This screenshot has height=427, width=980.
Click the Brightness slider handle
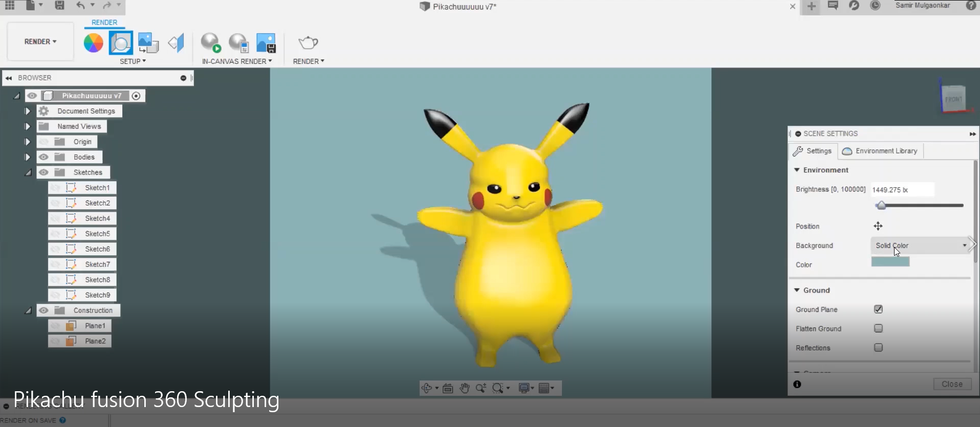(881, 206)
